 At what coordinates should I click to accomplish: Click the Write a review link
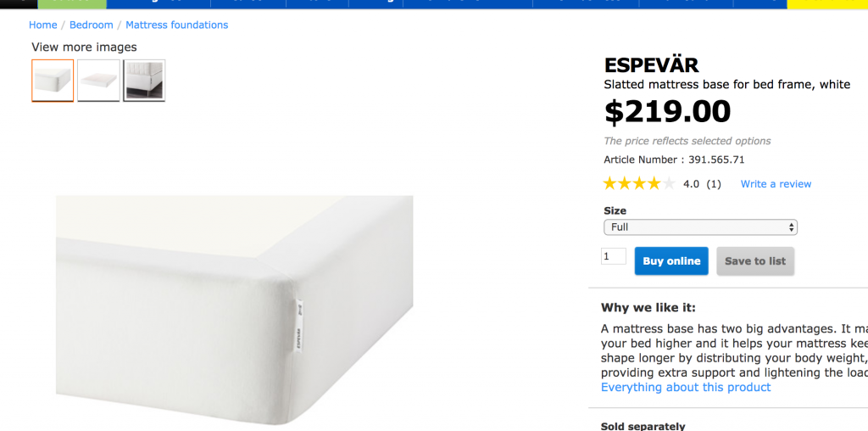(776, 184)
